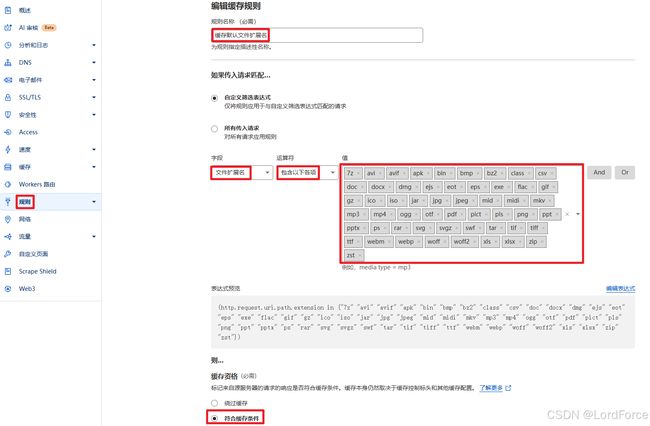Click the shield icon beside 安全性
650x426 pixels.
(x=7, y=114)
